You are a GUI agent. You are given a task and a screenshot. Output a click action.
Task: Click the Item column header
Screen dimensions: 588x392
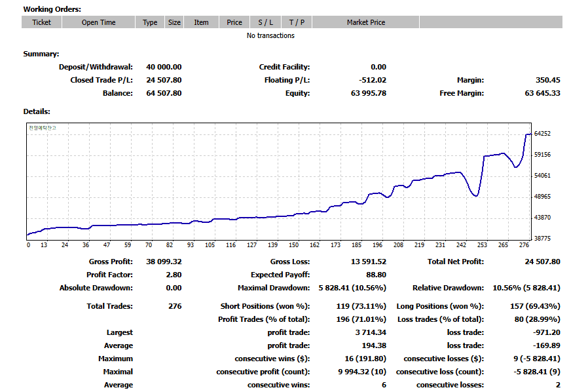(201, 22)
